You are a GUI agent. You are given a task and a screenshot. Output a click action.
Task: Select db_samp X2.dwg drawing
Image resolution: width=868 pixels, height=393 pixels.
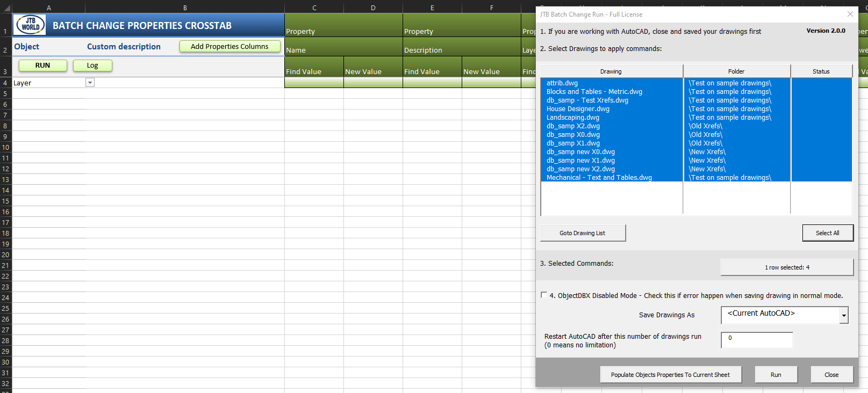coord(573,126)
